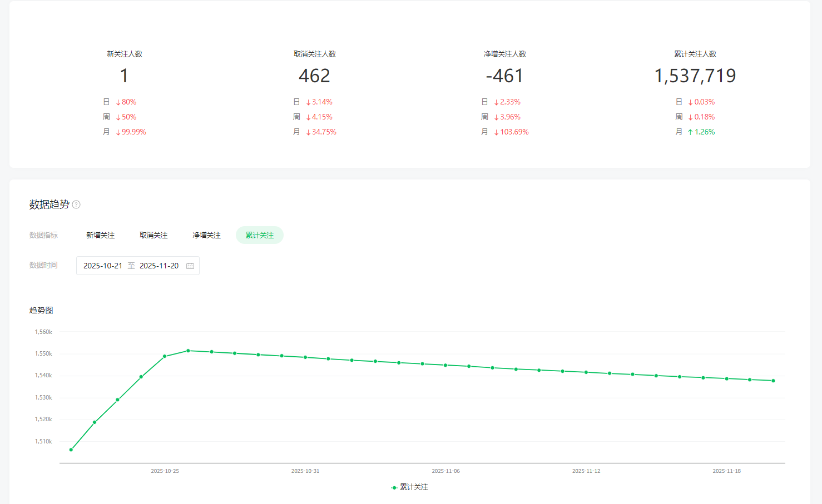The image size is (822, 504).
Task: Click the first data point on trend line
Action: (x=71, y=450)
